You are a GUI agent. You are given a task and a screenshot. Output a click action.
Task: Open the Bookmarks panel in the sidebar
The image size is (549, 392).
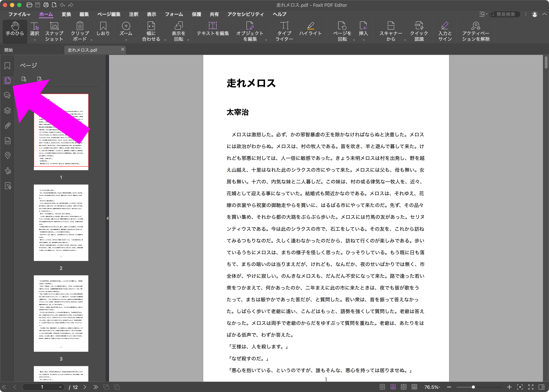point(7,66)
